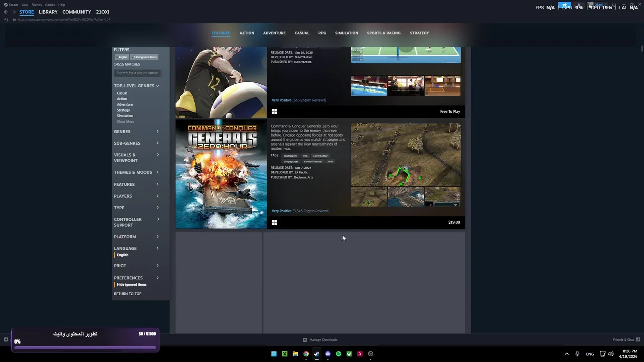Image resolution: width=644 pixels, height=362 pixels.
Task: Expand the CONTROLLER SUPPORT section
Action: coord(136,222)
